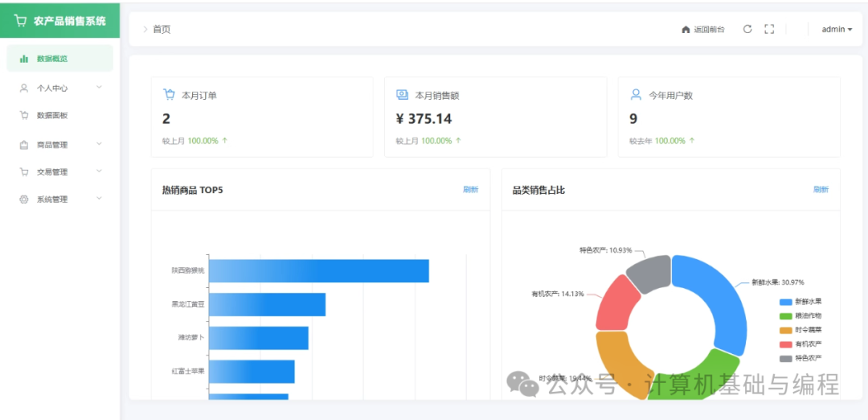Toggle fullscreen mode icon

coord(769,29)
